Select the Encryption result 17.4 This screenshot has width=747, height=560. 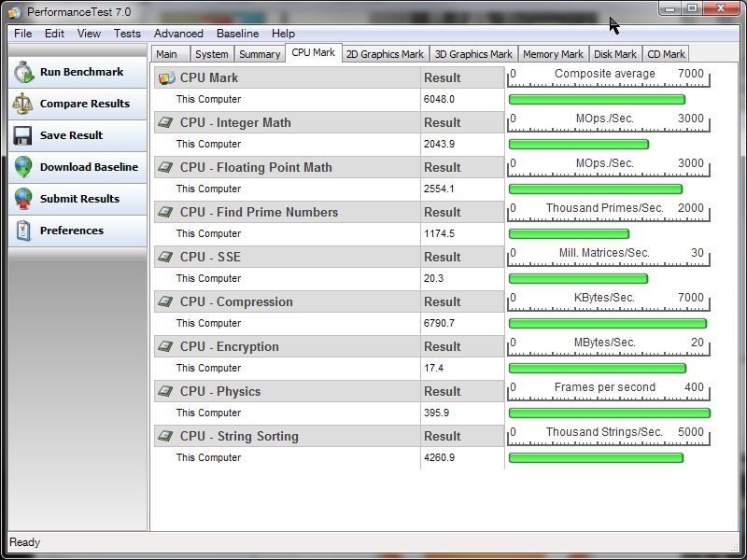click(x=434, y=368)
